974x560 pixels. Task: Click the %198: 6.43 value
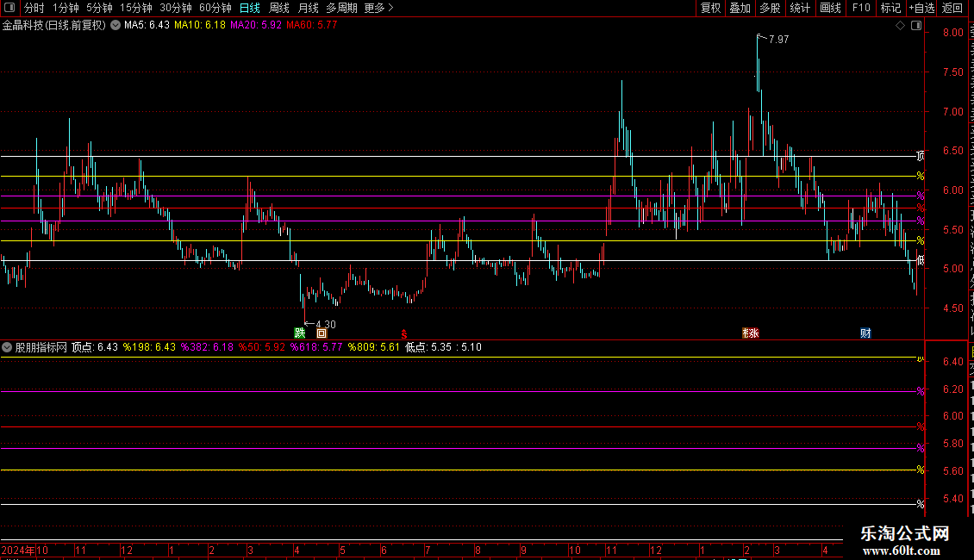pyautogui.click(x=149, y=347)
